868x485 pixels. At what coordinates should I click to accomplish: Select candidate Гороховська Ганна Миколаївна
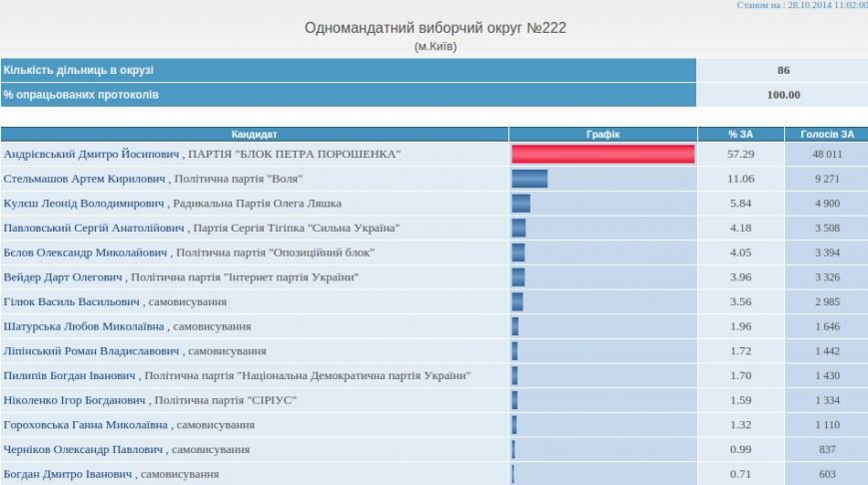coord(85,425)
